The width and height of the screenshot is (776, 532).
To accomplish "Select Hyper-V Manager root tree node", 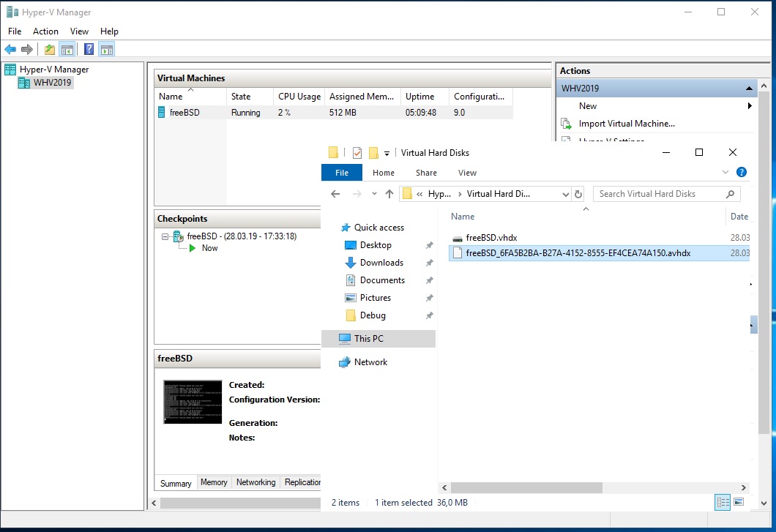I will click(48, 70).
